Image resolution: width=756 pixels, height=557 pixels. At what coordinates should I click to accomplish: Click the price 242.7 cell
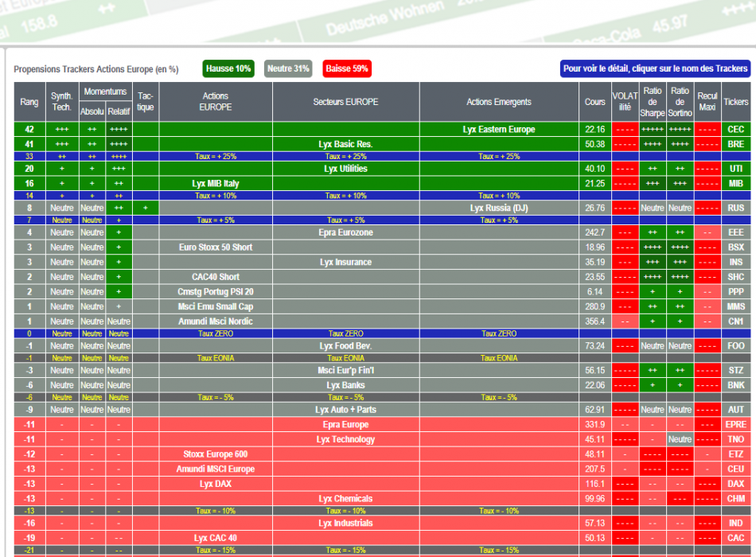pyautogui.click(x=595, y=232)
